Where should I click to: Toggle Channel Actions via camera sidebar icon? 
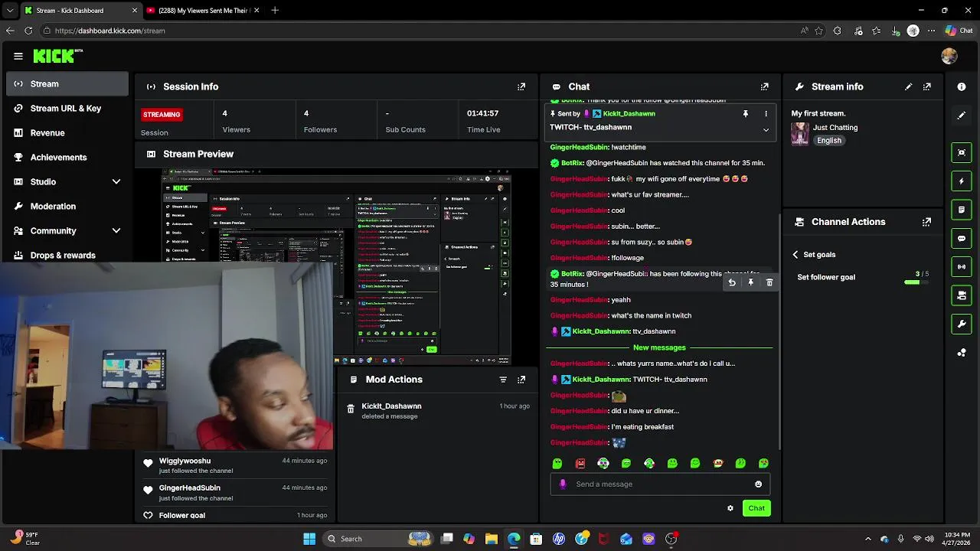(x=962, y=295)
